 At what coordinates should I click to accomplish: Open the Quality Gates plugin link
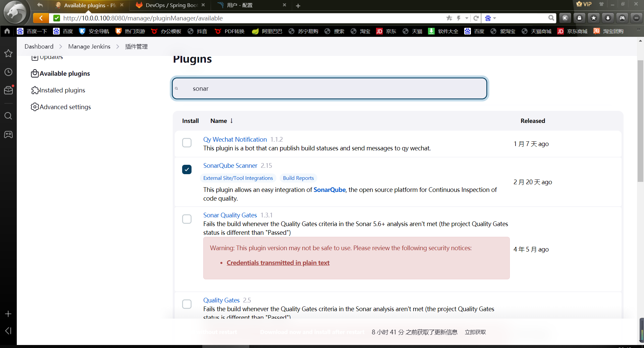[221, 300]
